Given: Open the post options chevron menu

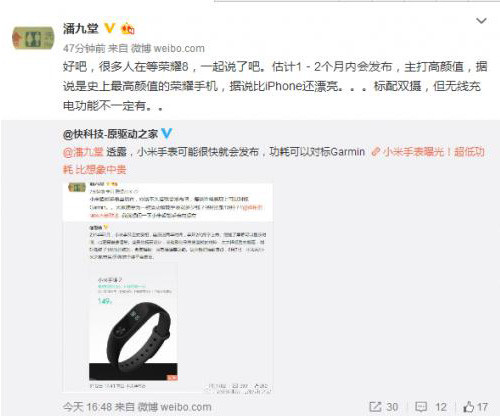Looking at the screenshot, I should point(481,21).
